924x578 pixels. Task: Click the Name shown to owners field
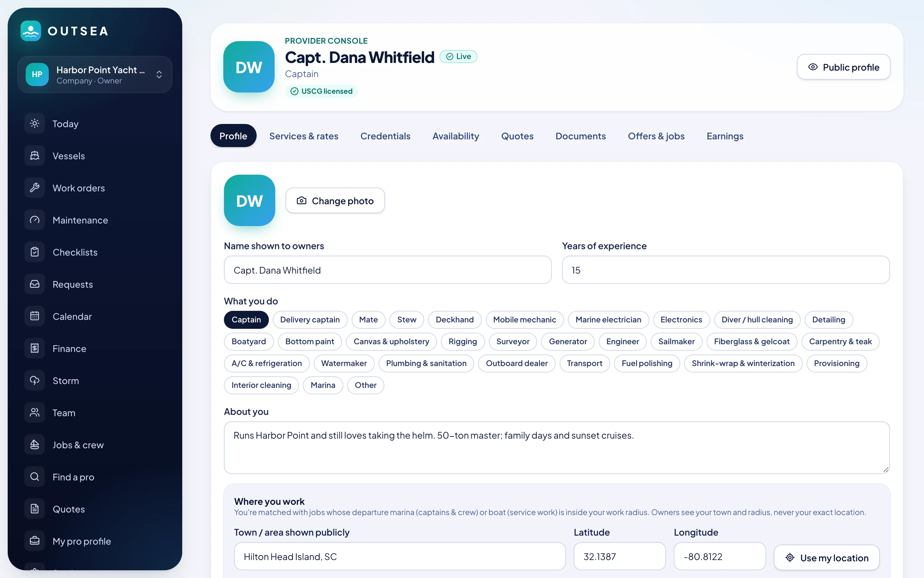click(388, 270)
